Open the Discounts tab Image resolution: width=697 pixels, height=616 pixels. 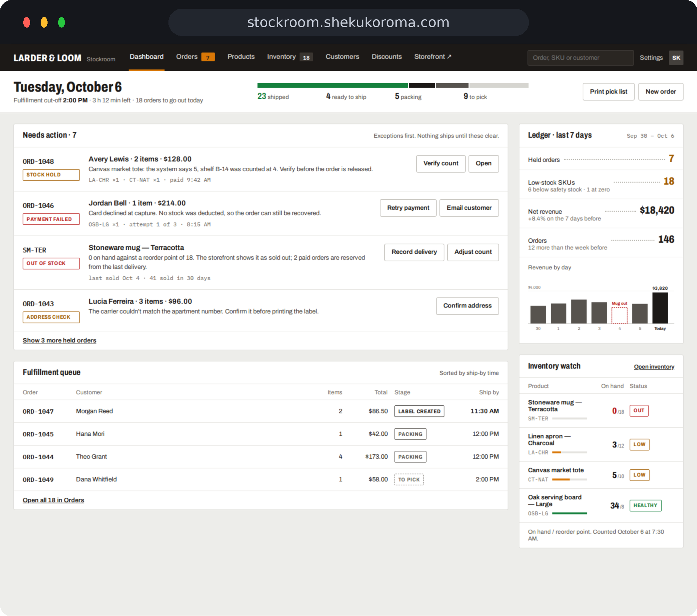[x=387, y=57]
